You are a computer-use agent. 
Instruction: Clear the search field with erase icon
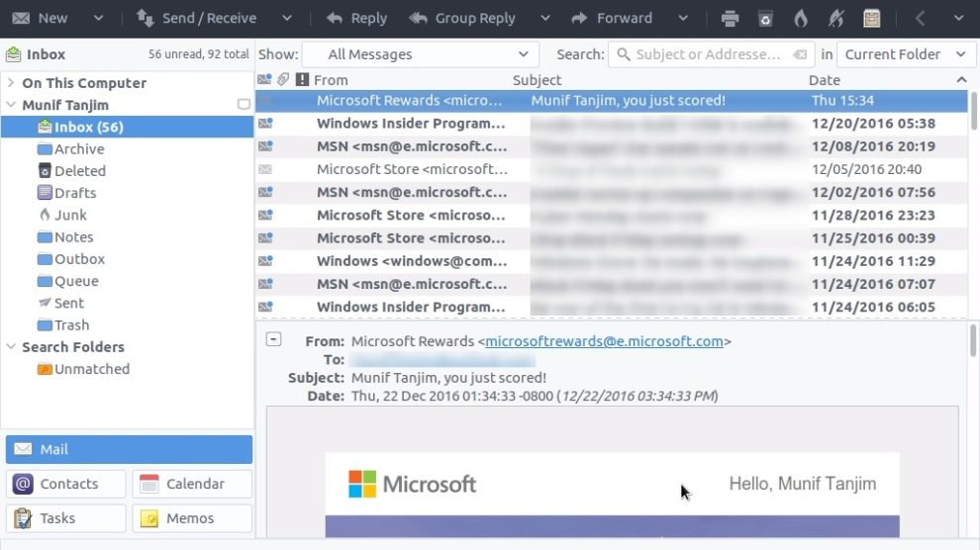click(x=800, y=55)
